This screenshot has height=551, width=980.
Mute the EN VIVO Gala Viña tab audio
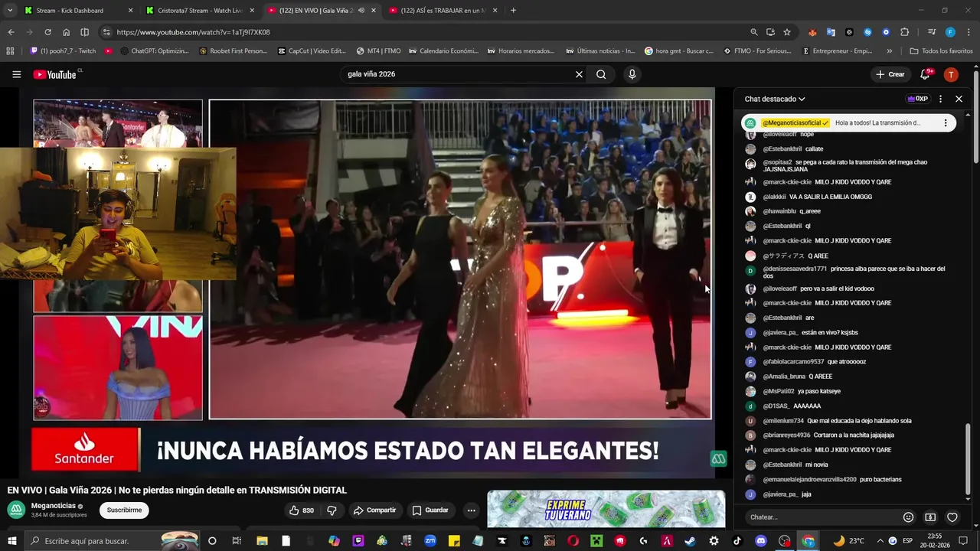pyautogui.click(x=361, y=11)
